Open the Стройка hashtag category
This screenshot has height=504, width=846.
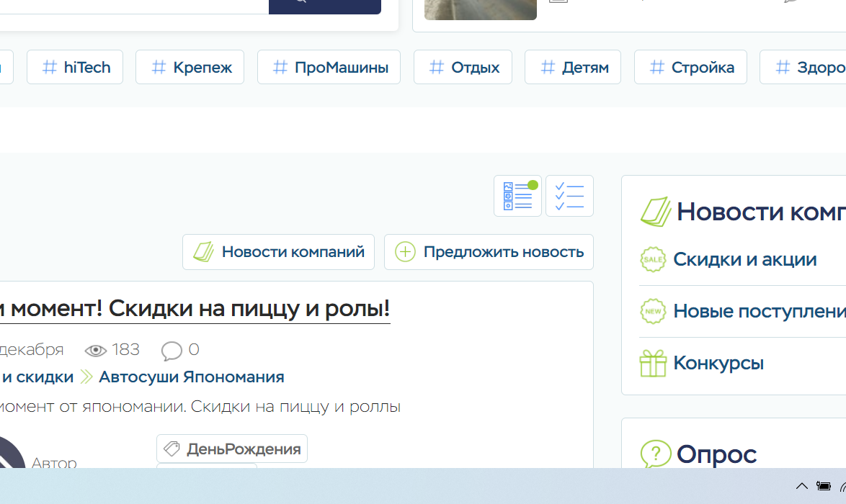(690, 68)
